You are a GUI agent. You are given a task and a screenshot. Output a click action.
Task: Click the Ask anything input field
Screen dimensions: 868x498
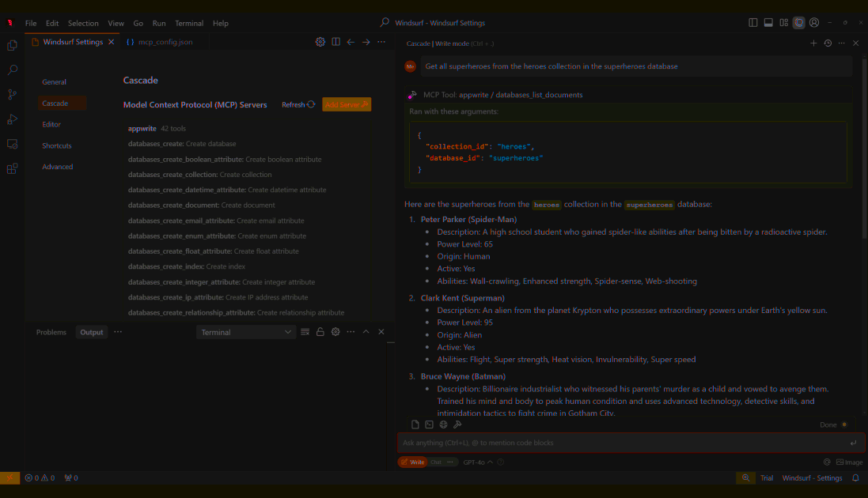[x=617, y=443]
